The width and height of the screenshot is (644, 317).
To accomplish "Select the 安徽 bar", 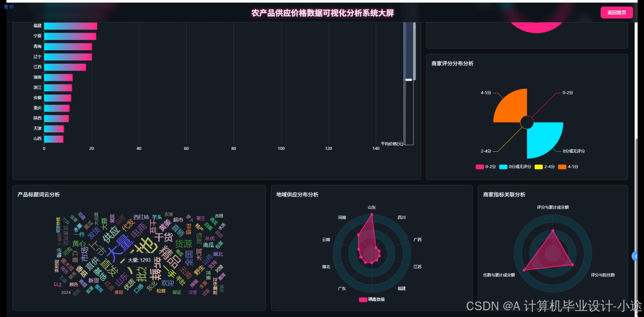I will tap(58, 98).
